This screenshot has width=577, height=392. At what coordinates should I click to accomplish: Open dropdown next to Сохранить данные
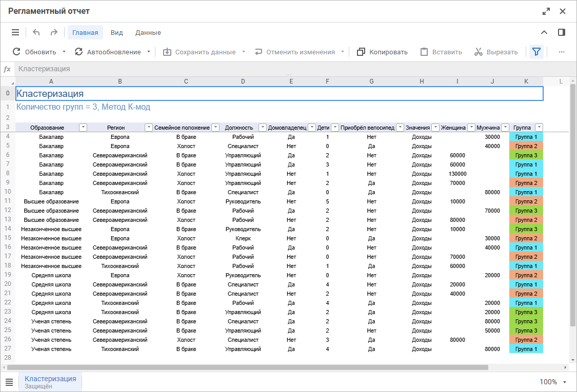(x=244, y=51)
